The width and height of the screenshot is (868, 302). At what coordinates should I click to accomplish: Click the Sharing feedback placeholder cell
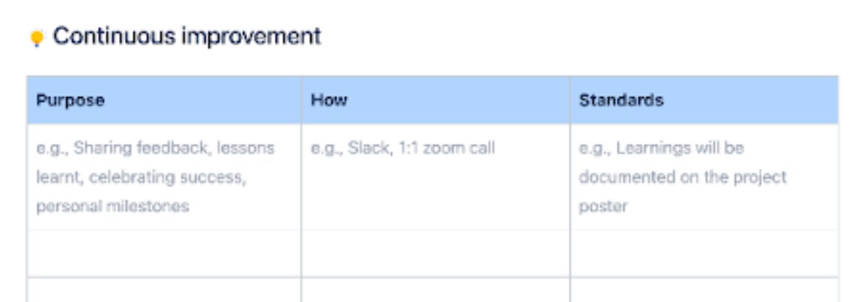click(x=164, y=177)
